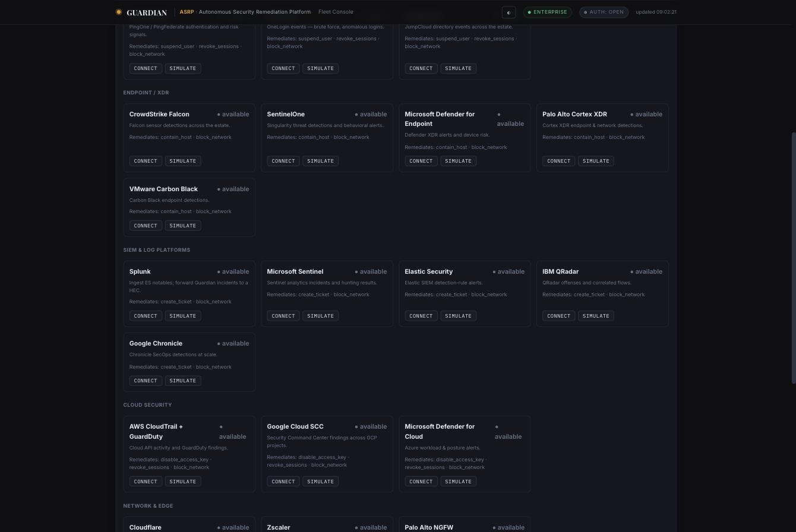Screen dimensions: 796x532
Task: Click Google Chronicle's available status
Action: [233, 343]
